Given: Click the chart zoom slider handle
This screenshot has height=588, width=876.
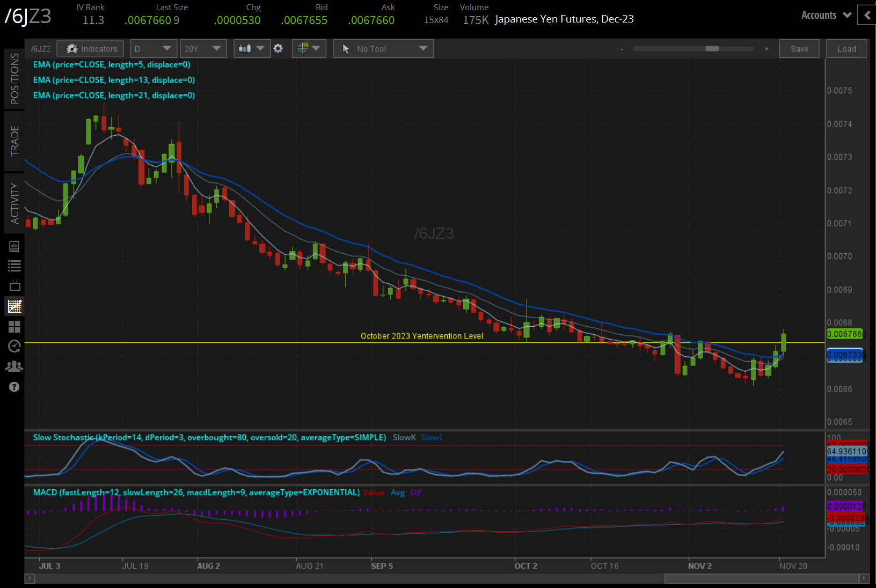Looking at the screenshot, I should [712, 49].
